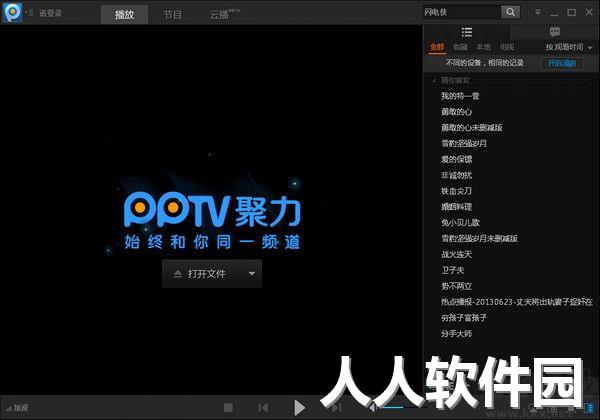Open the chat bubble comments panel

tap(554, 32)
